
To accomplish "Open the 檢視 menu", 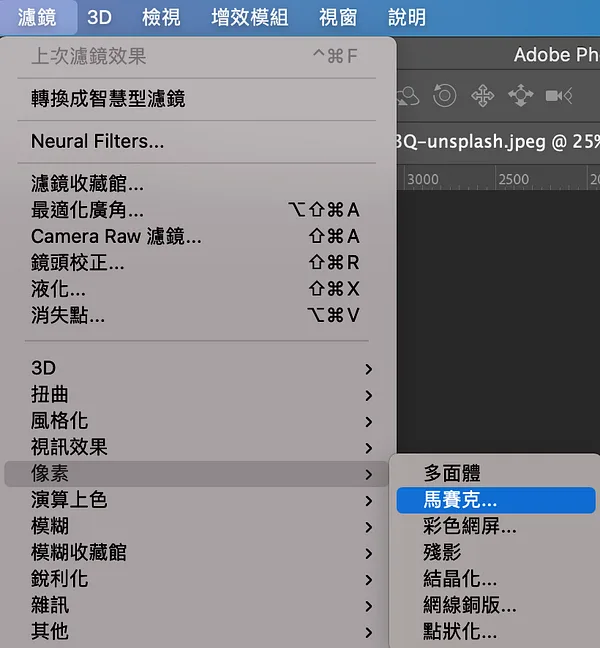I will pos(161,17).
